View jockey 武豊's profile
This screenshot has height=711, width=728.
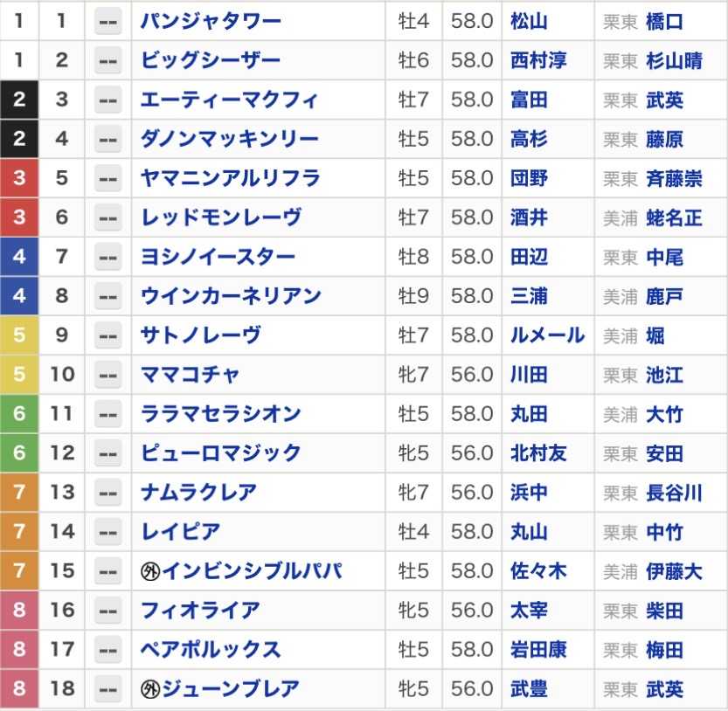tap(529, 689)
